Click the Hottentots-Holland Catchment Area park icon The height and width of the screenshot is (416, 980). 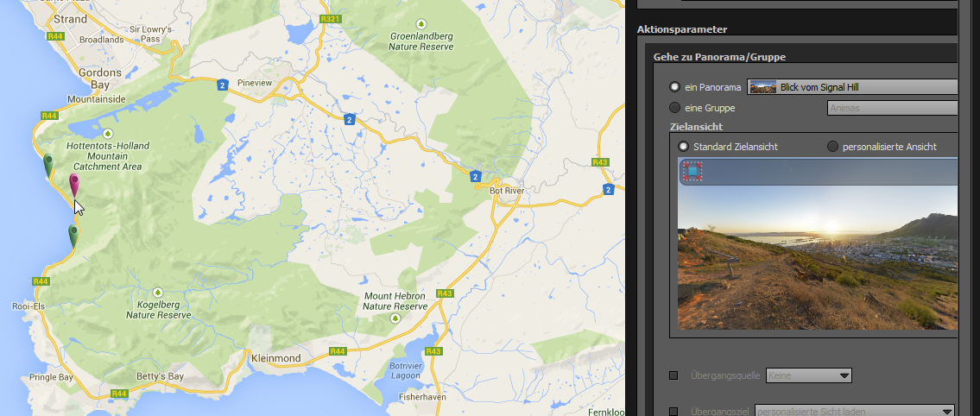pyautogui.click(x=107, y=133)
